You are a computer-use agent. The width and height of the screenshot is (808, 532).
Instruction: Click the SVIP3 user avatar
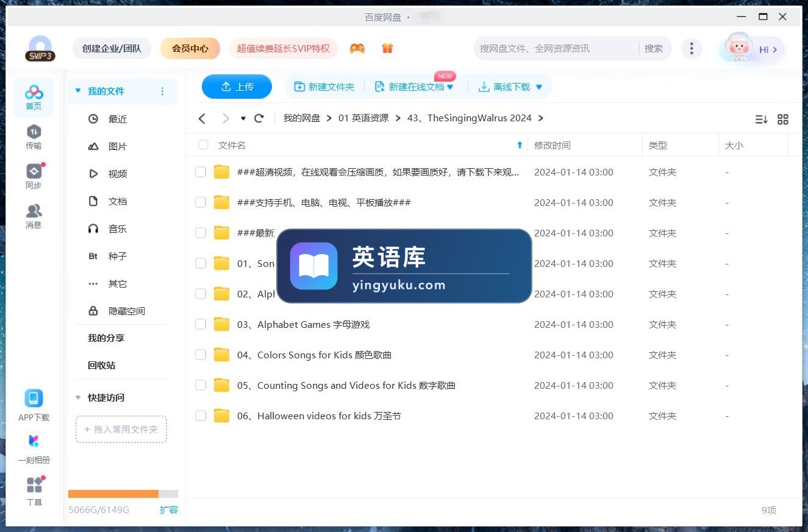point(40,49)
